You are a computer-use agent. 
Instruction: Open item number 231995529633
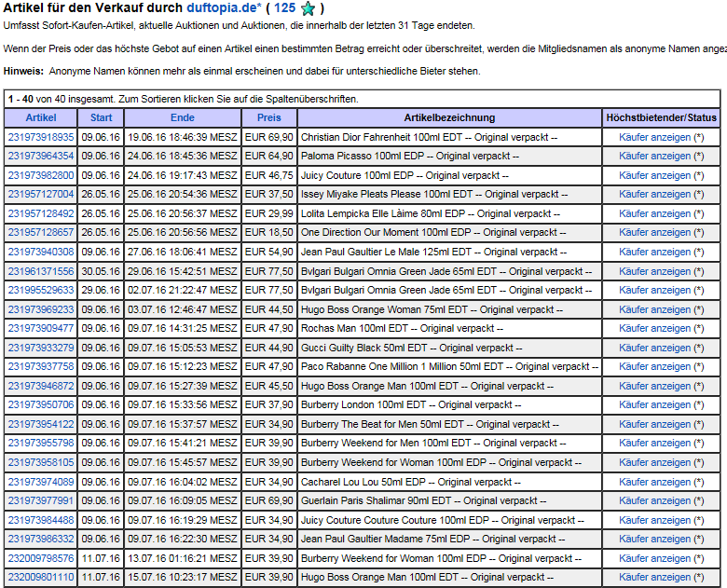point(41,291)
